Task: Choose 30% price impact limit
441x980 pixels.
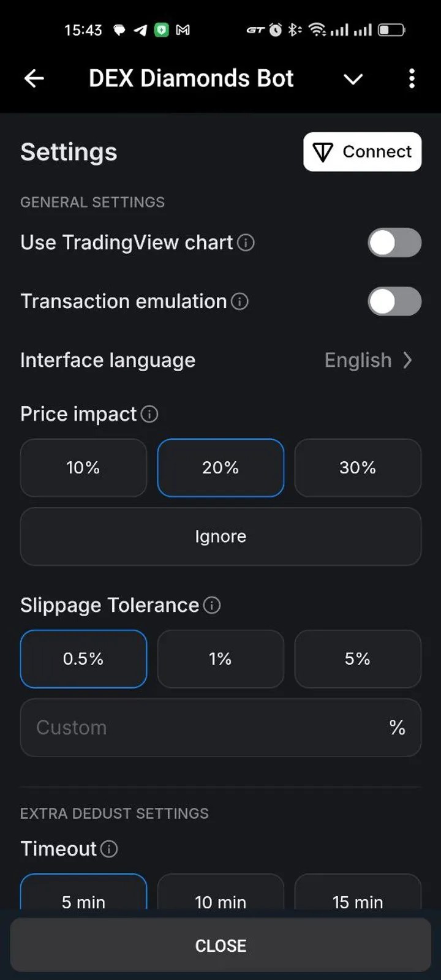Action: (x=358, y=468)
